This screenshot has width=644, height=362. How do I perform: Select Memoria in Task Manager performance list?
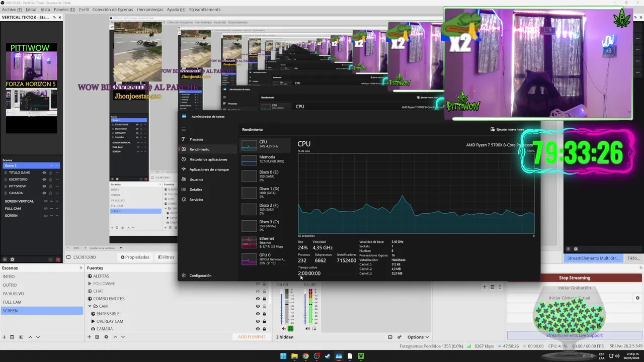point(266,160)
